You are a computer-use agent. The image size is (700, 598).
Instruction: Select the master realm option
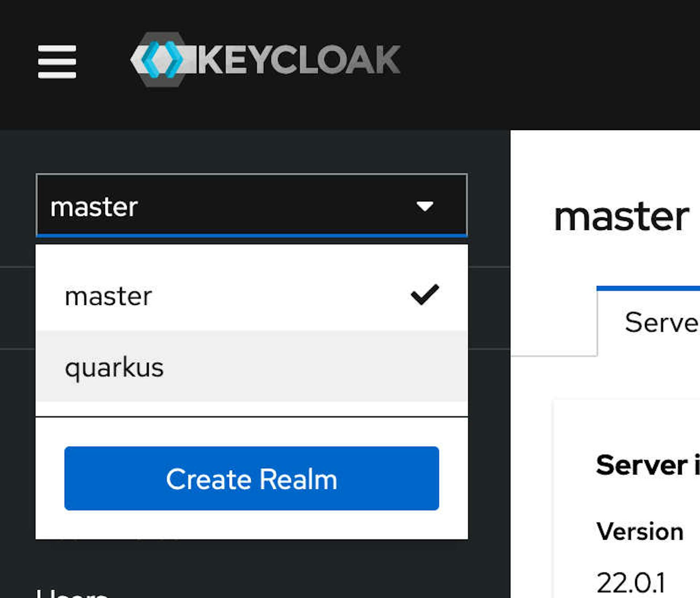tap(252, 296)
